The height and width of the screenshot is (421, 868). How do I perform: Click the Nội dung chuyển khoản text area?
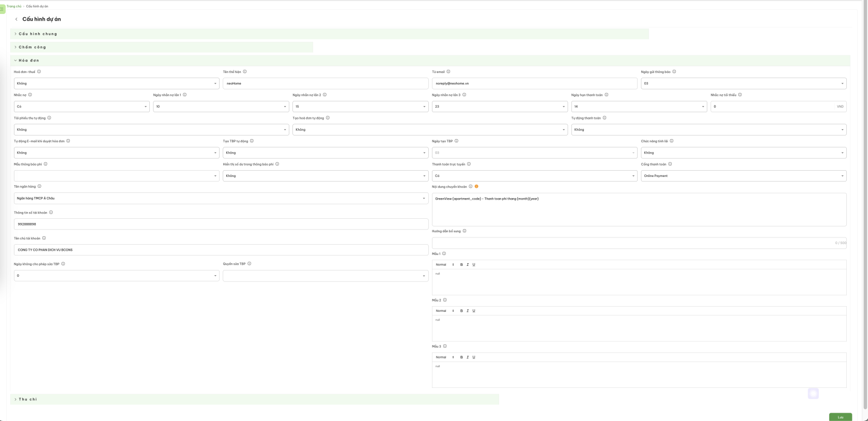[x=639, y=209]
